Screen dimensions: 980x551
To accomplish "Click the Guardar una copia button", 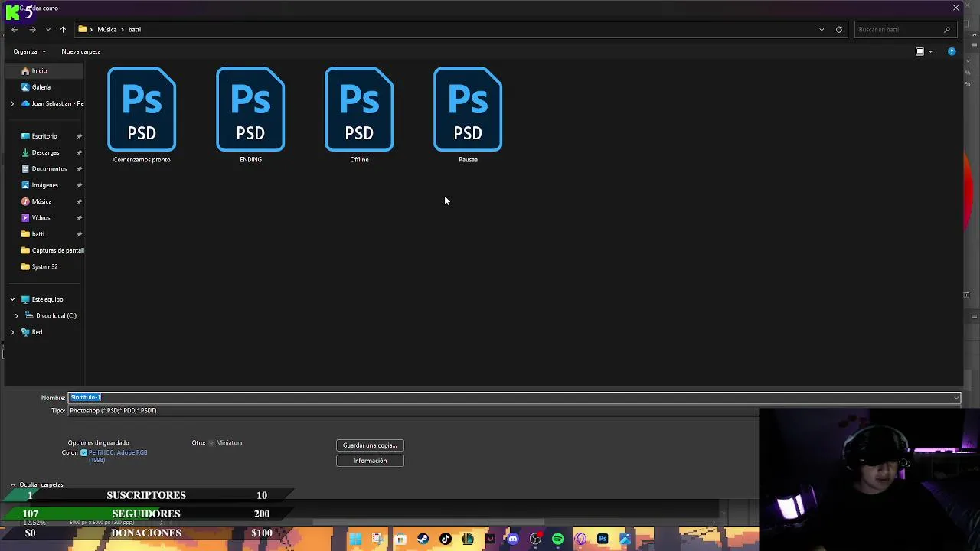I will [x=370, y=445].
